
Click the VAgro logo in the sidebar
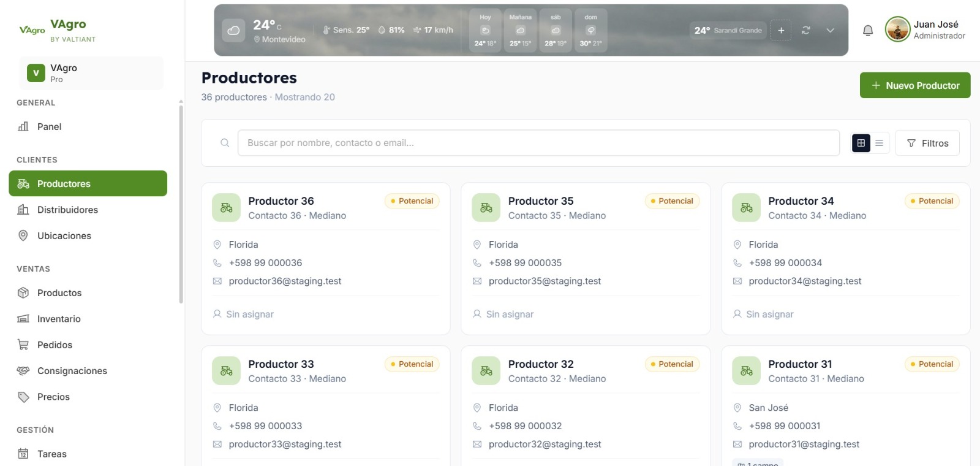[x=32, y=30]
